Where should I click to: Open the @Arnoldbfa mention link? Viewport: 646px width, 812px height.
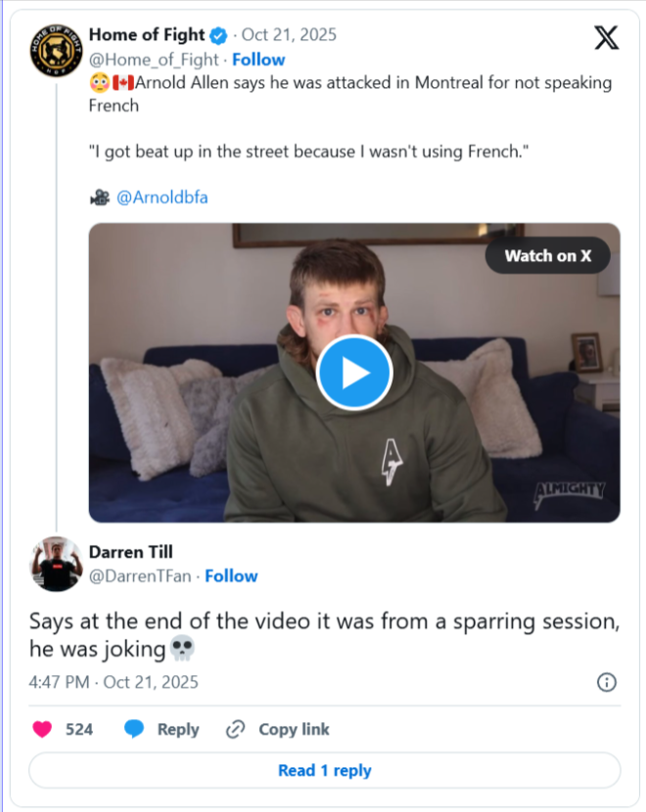pos(161,197)
